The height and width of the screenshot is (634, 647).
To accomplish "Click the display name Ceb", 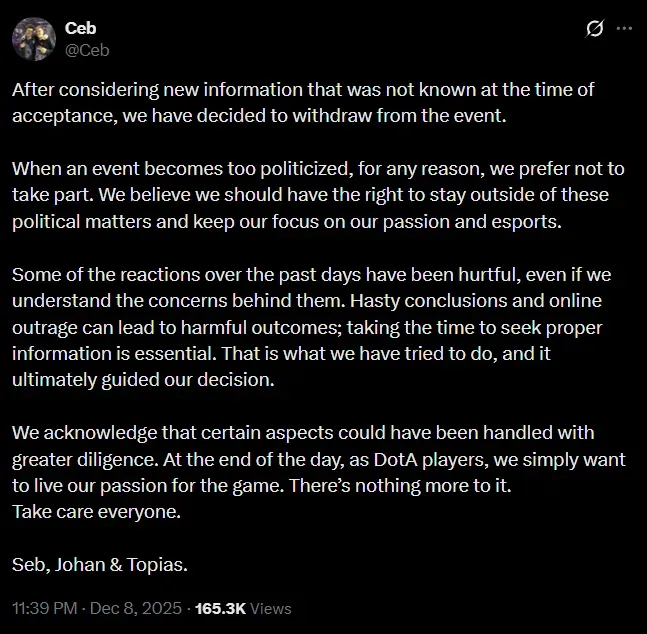I will (x=80, y=29).
